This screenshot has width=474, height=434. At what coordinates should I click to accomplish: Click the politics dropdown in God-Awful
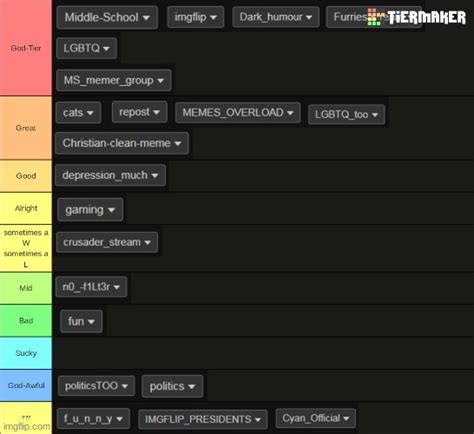[172, 386]
